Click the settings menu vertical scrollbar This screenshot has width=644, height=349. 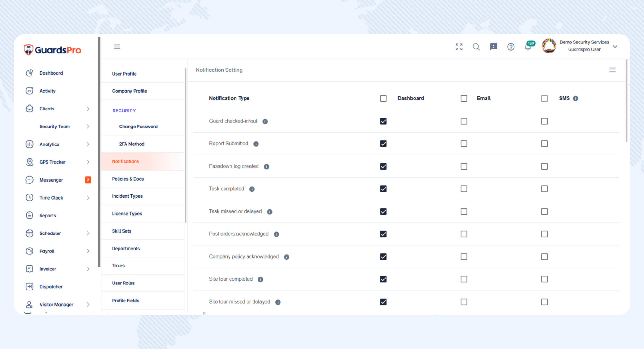pos(186,145)
